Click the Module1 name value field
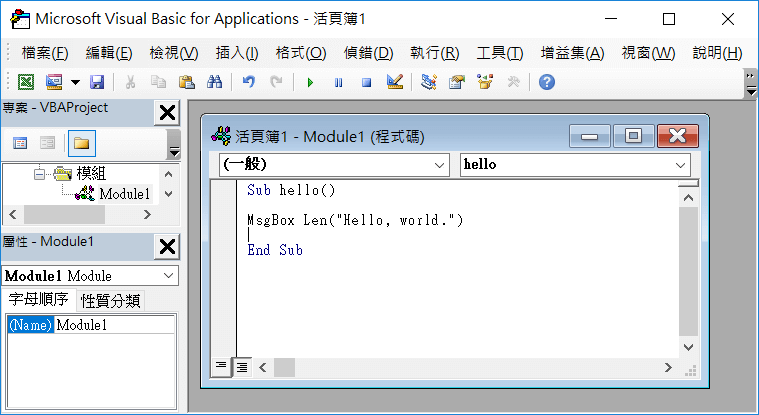 tap(114, 325)
